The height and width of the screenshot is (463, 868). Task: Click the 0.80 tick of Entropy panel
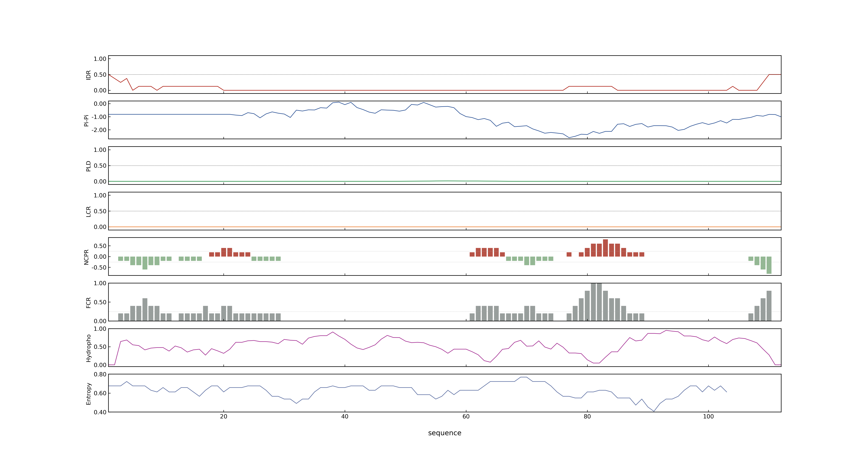(100, 374)
